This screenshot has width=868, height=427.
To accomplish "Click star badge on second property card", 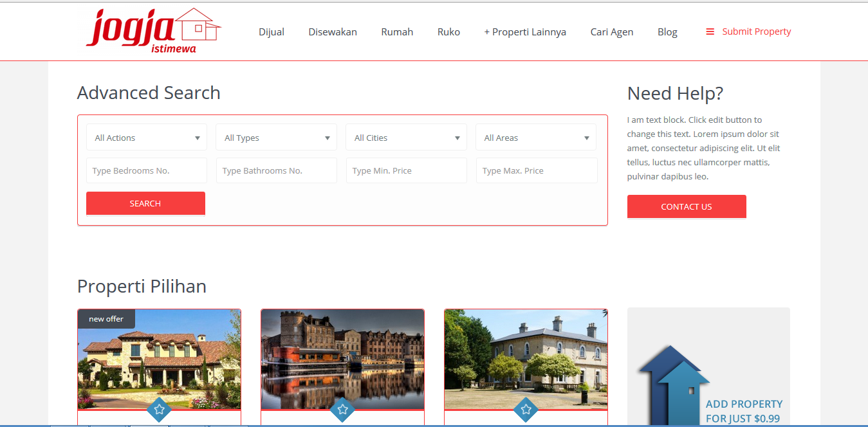I will 342,409.
